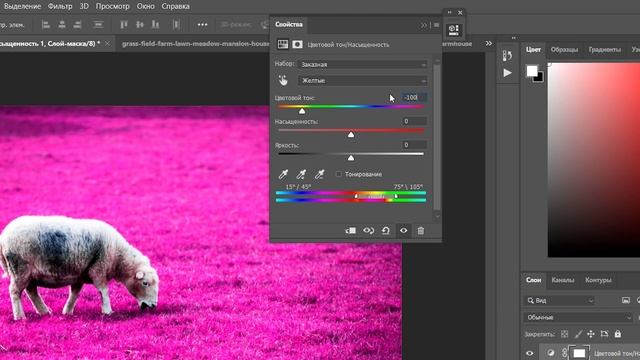
Task: Toggle the Тонирование checkbox
Action: pyautogui.click(x=338, y=174)
